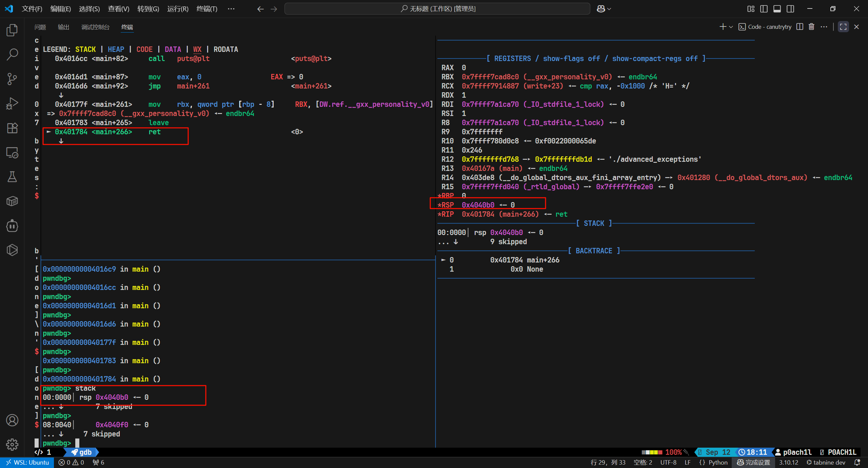Open Source Control view icon
868x468 pixels.
click(x=12, y=79)
